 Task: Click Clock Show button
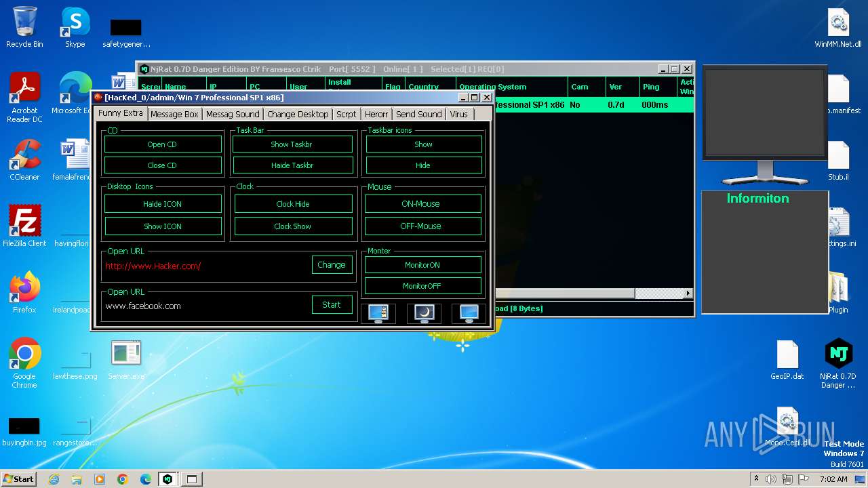click(294, 226)
